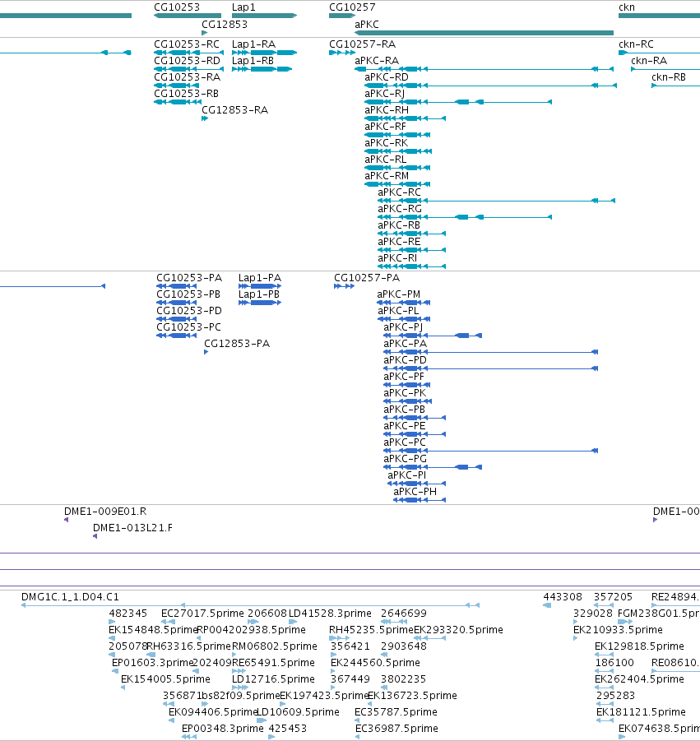Click the gene label CG10257 in the gene track
Image resolution: width=700 pixels, height=741 pixels.
coord(352,7)
